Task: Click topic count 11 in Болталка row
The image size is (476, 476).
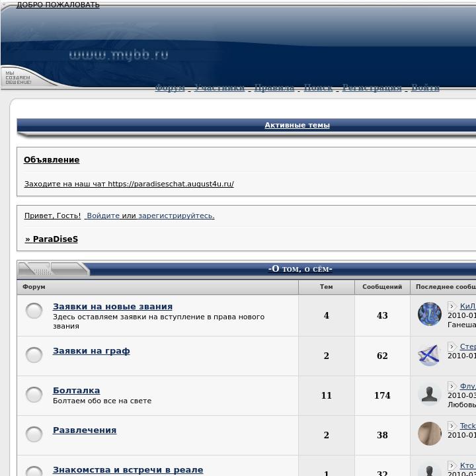Action: pyautogui.click(x=327, y=395)
